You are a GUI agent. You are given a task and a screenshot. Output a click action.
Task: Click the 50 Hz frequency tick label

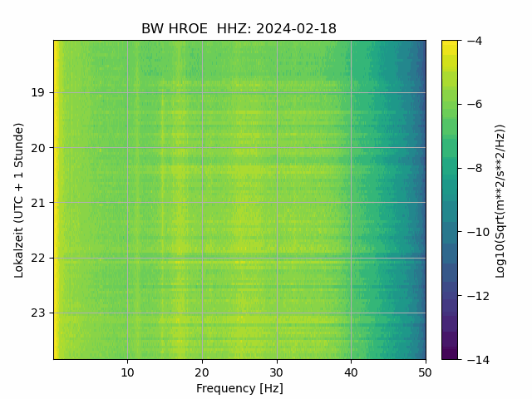425,372
